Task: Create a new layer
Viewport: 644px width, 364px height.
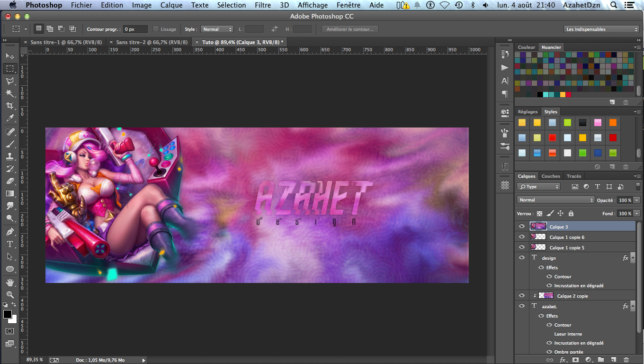Action: coord(613,360)
